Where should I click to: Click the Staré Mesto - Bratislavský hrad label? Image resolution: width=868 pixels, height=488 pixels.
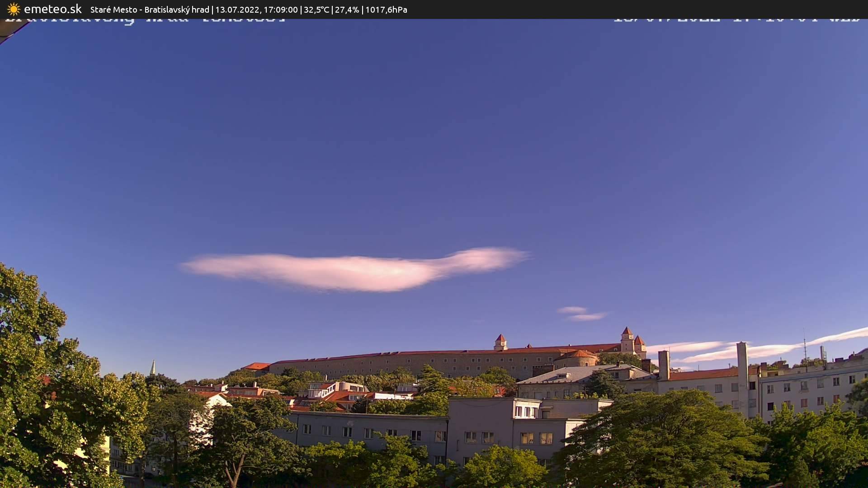click(x=149, y=9)
